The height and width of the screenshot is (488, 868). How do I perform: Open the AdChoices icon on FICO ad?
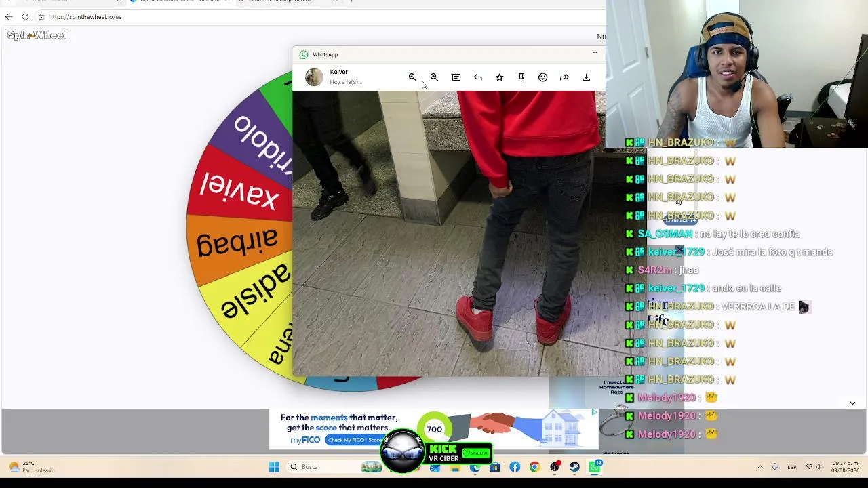[x=594, y=412]
